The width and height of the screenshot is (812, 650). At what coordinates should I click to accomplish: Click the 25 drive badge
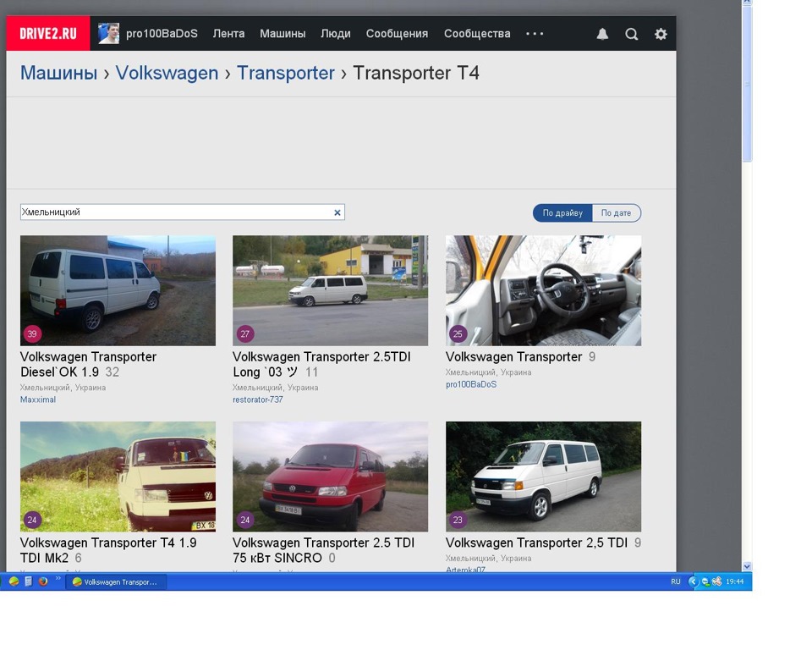[458, 333]
